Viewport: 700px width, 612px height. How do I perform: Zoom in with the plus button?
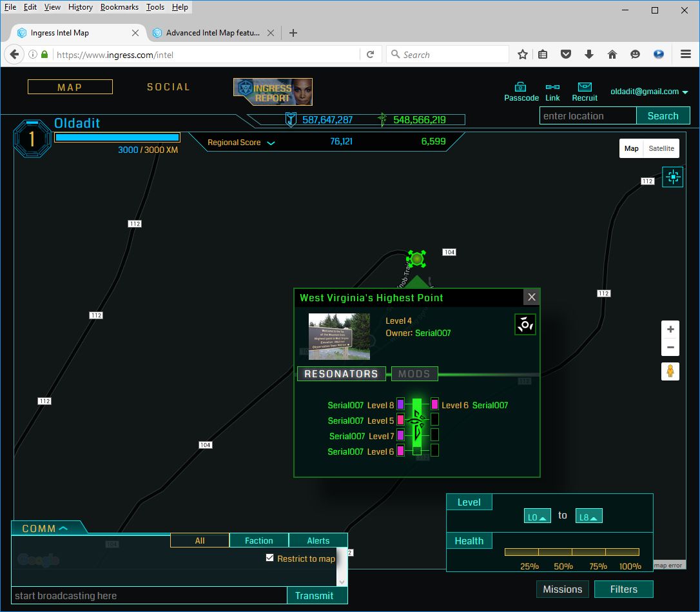(x=670, y=330)
